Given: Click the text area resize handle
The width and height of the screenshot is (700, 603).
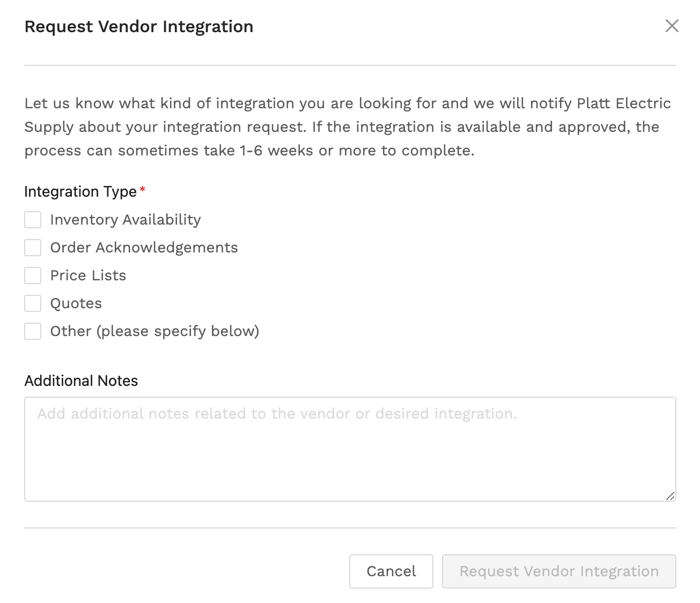Looking at the screenshot, I should tap(670, 496).
